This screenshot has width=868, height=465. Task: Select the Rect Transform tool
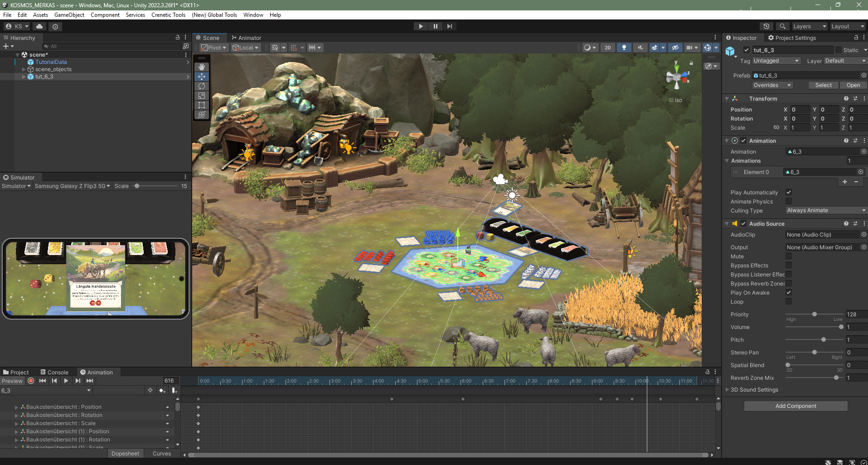pyautogui.click(x=202, y=105)
